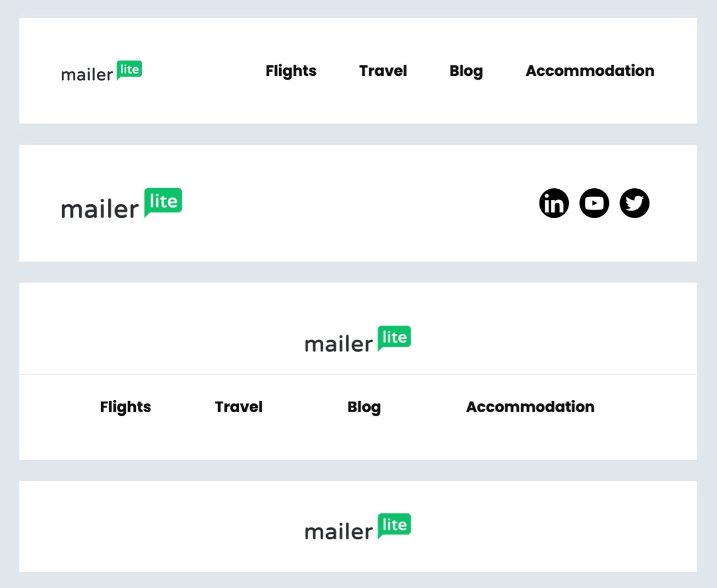Click the MailerLite logo beside the top navigation
This screenshot has height=588, width=717.
[102, 71]
